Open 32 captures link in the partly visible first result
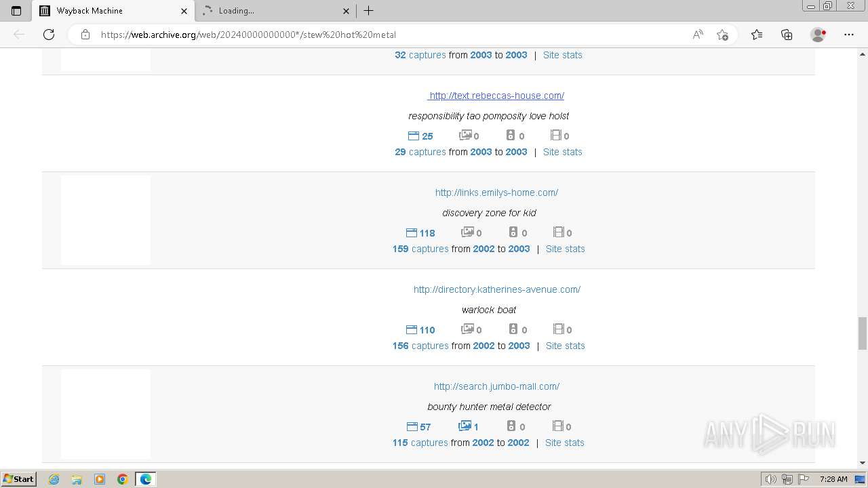868x488 pixels. [x=420, y=55]
